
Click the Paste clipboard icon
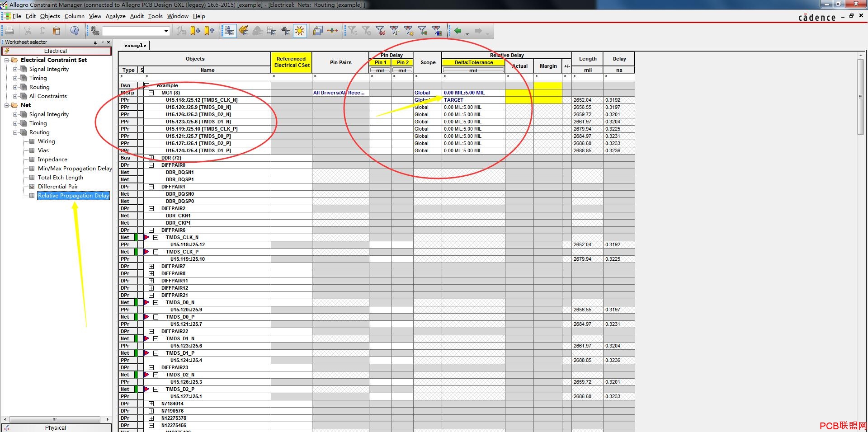57,31
